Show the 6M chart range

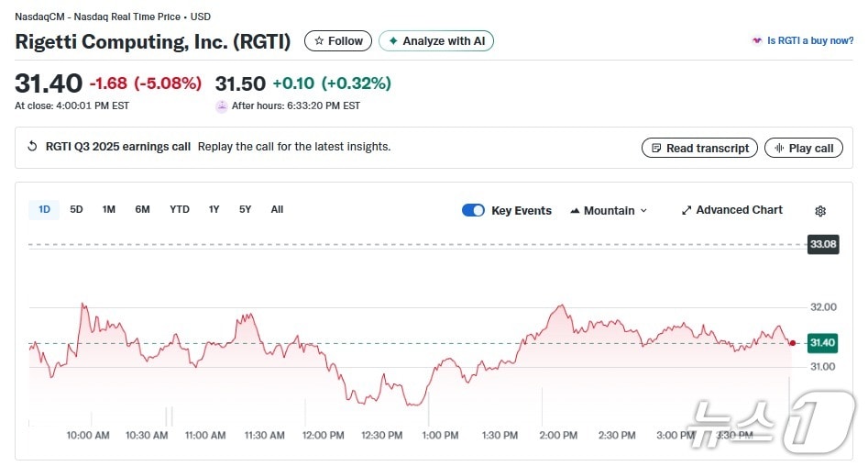pos(142,209)
